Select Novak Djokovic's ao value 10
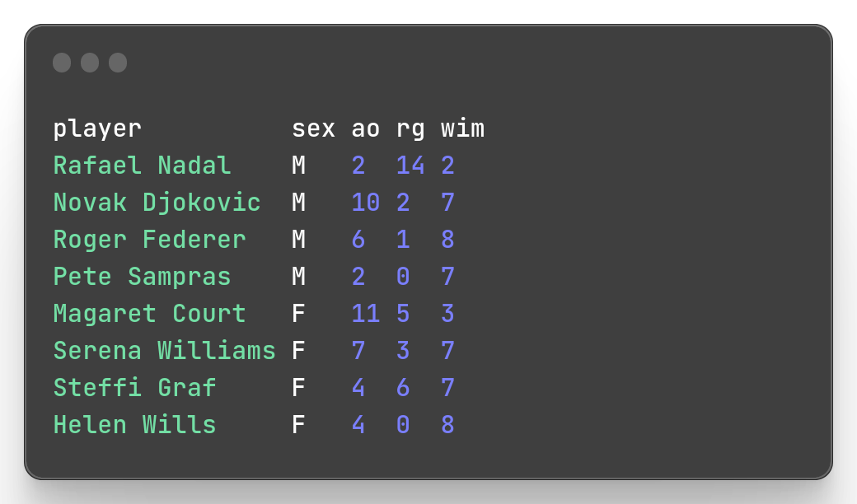This screenshot has width=857, height=504. [366, 203]
